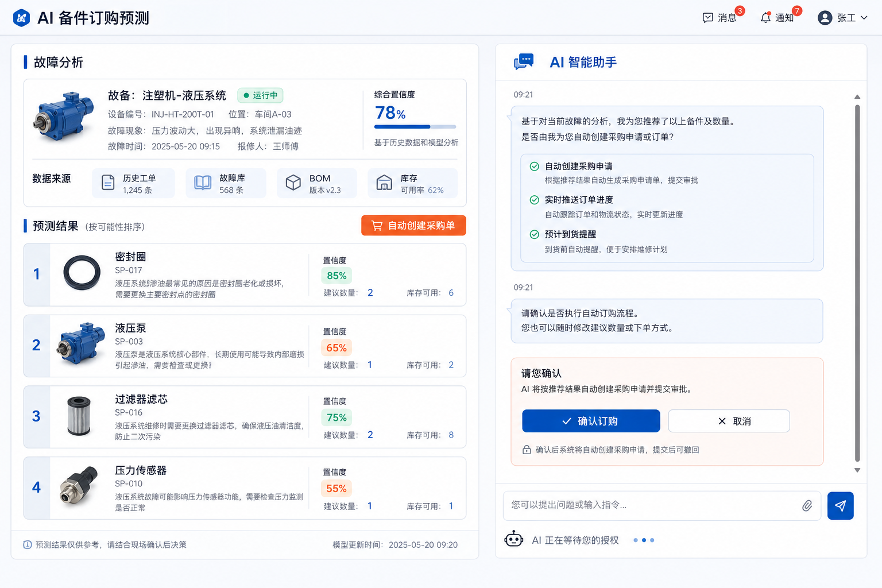882x588 pixels.
Task: Open the 通知 bell notifications icon
Action: pos(765,18)
